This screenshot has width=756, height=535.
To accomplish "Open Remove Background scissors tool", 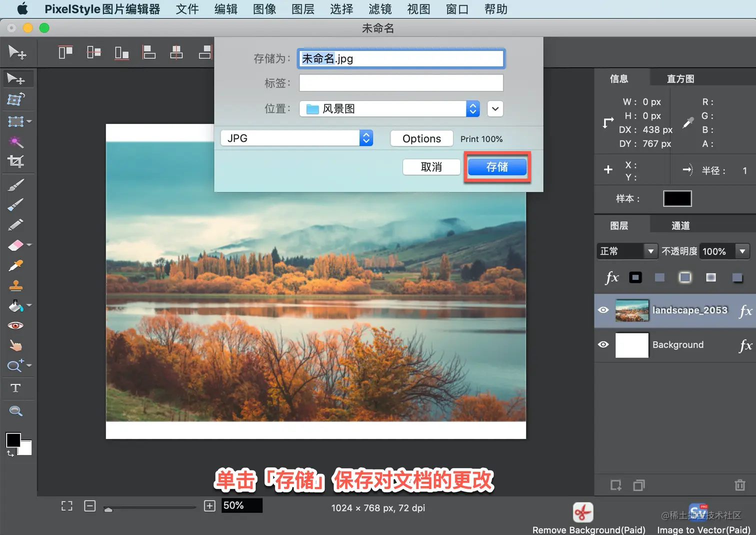I will tap(583, 512).
